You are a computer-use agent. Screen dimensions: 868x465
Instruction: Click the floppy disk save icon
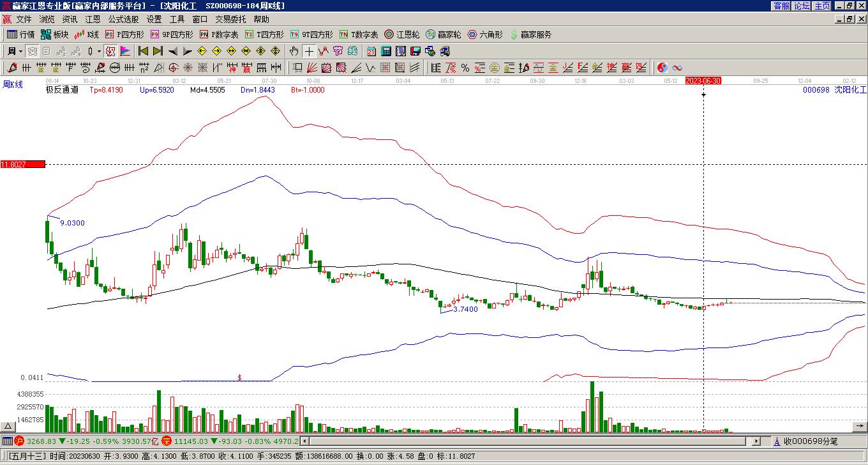coord(415,51)
